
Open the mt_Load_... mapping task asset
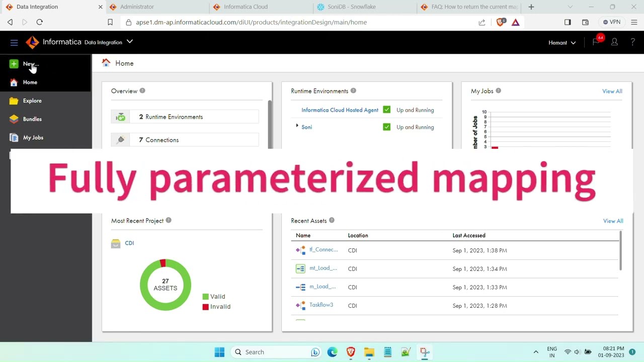[323, 268]
